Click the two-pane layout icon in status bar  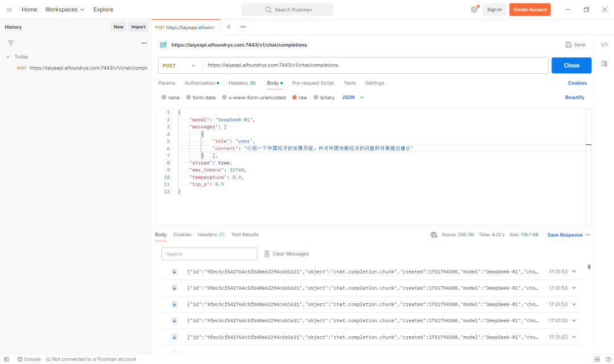pyautogui.click(x=597, y=359)
